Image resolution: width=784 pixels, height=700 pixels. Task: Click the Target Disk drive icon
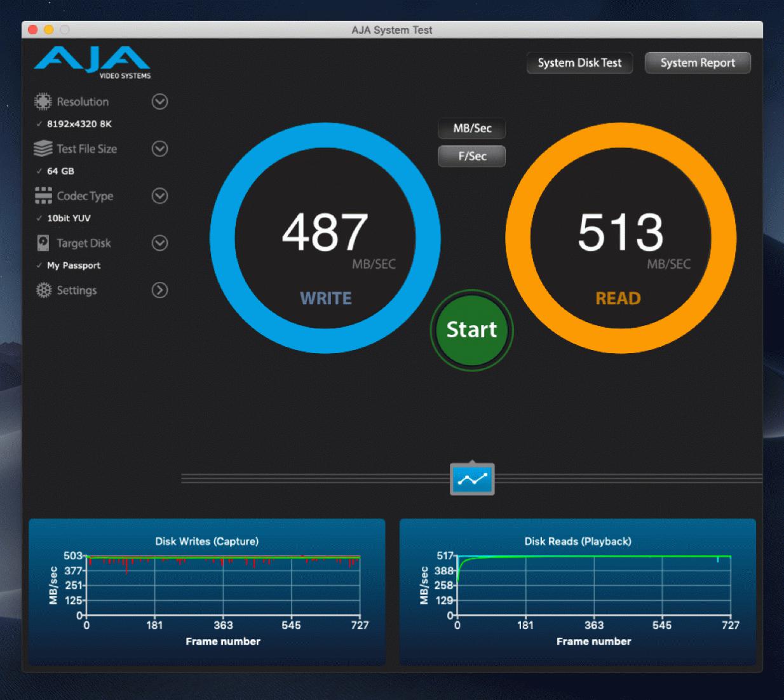[x=43, y=243]
